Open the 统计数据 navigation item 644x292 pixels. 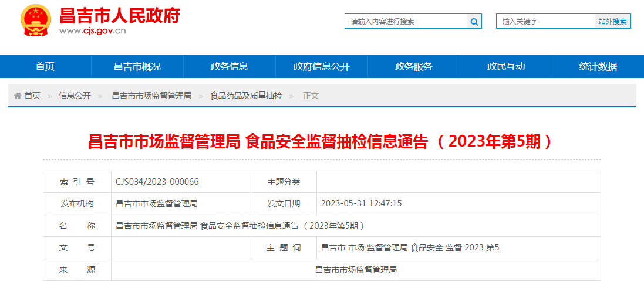[598, 66]
